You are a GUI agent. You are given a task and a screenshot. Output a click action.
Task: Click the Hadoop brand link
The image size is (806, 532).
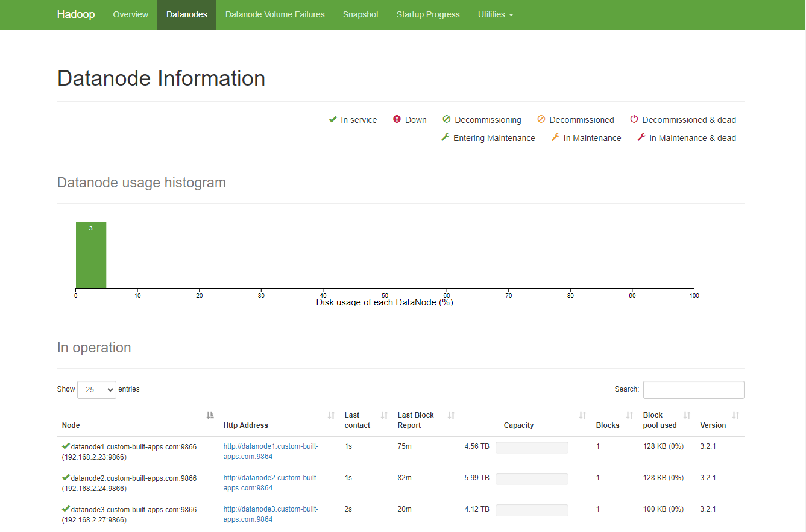[76, 14]
